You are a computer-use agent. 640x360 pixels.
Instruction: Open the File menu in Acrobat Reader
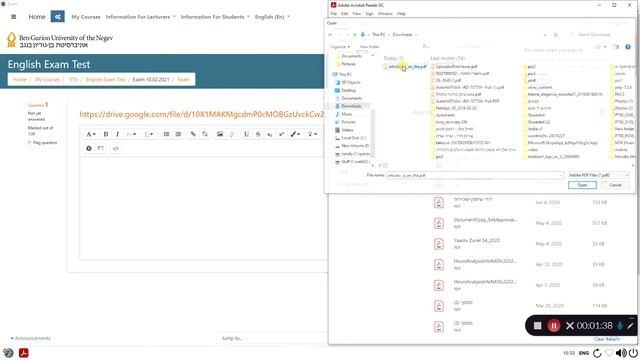pyautogui.click(x=333, y=13)
